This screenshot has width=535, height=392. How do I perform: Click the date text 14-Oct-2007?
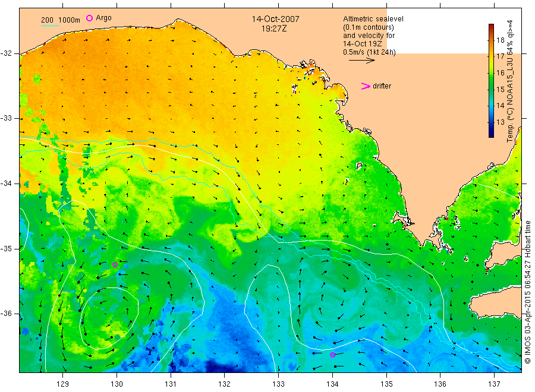coord(275,19)
